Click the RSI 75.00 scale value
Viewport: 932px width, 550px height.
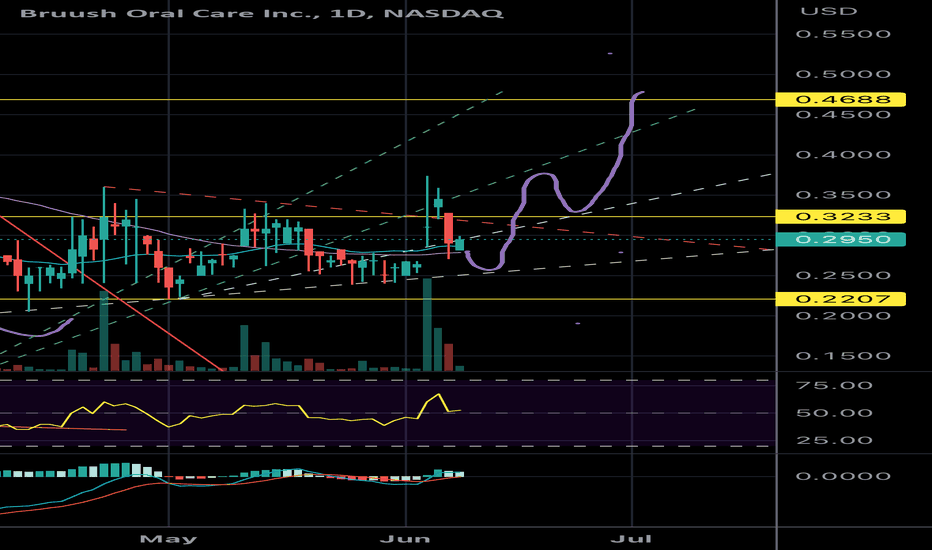(835, 385)
